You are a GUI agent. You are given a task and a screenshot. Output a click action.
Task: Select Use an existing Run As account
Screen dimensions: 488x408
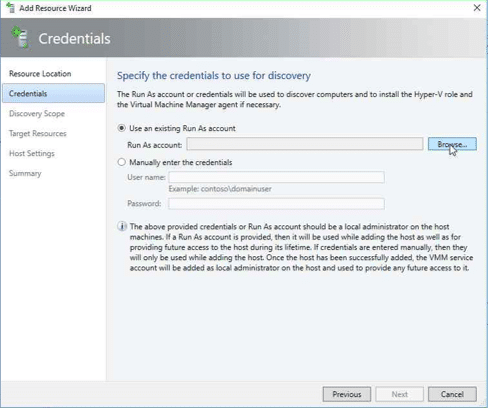[x=122, y=128]
